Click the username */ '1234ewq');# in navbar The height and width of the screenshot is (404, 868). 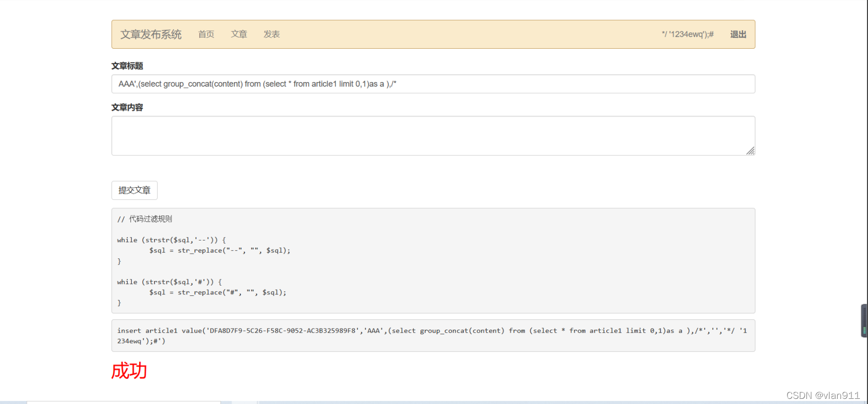coord(687,34)
